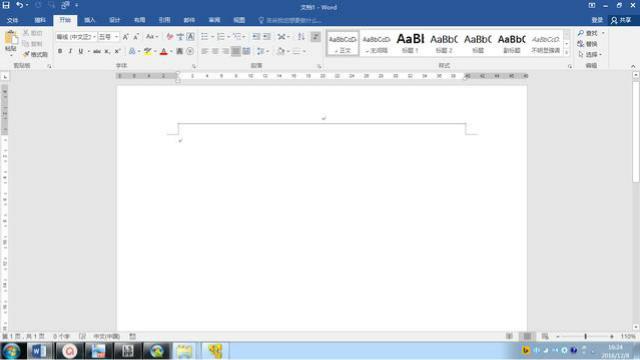This screenshot has width=640, height=360.
Task: Click the Undo arrow icon
Action: (x=19, y=5)
